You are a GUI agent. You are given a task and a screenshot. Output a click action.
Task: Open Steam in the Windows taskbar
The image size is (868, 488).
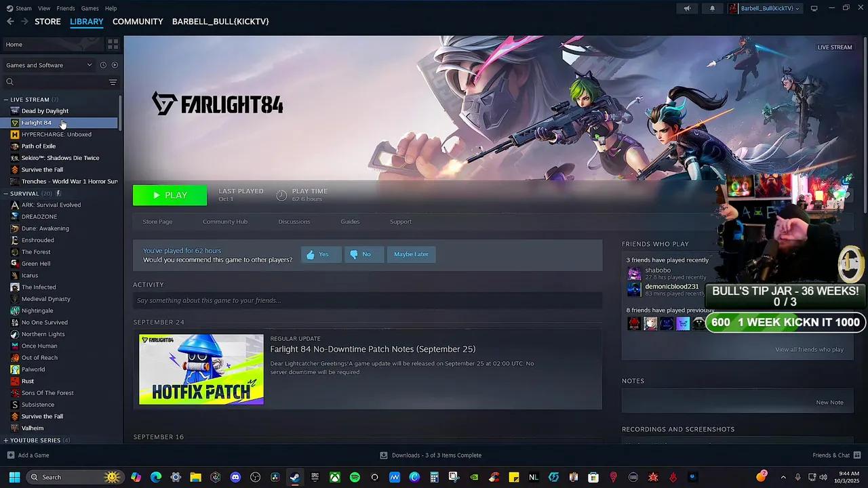coord(294,477)
